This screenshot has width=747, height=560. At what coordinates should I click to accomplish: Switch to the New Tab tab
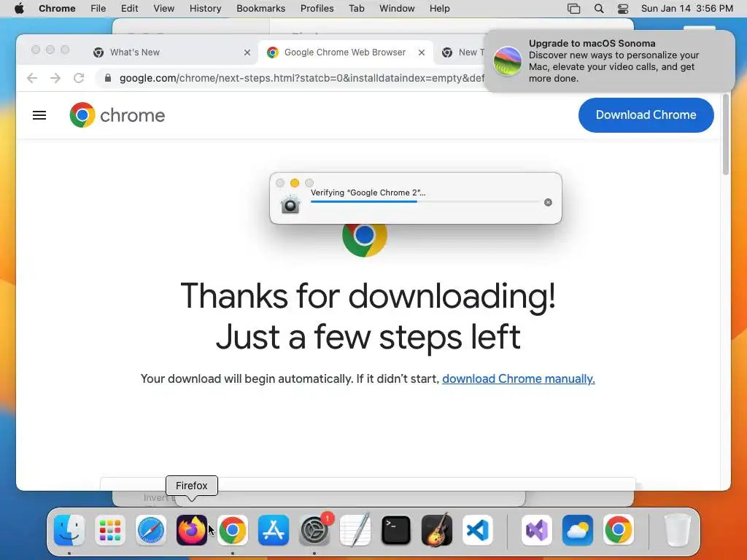[461, 52]
